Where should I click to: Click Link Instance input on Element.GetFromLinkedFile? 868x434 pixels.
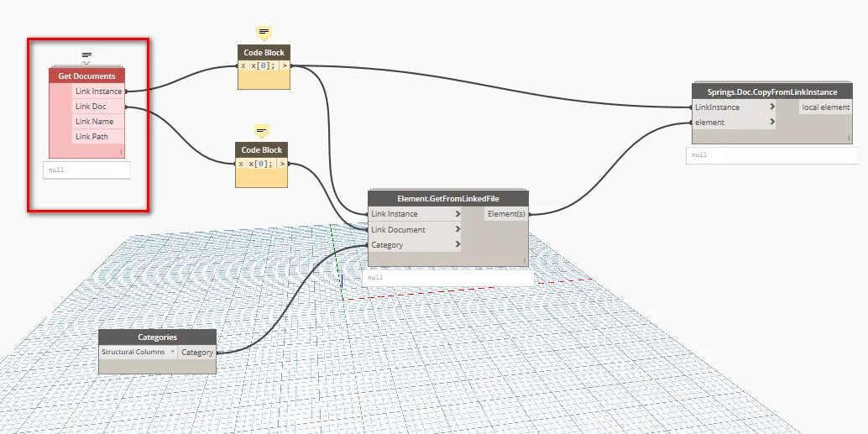pos(415,214)
